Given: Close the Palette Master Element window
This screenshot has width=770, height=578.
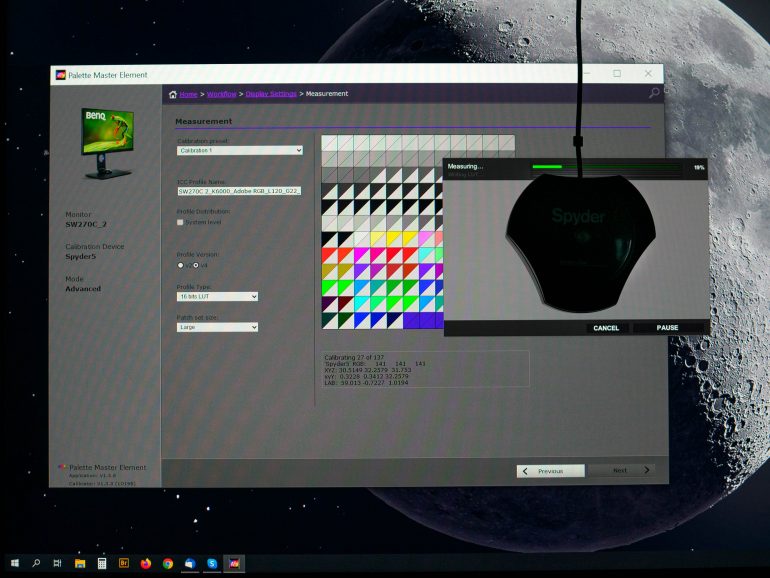Looking at the screenshot, I should pyautogui.click(x=648, y=74).
